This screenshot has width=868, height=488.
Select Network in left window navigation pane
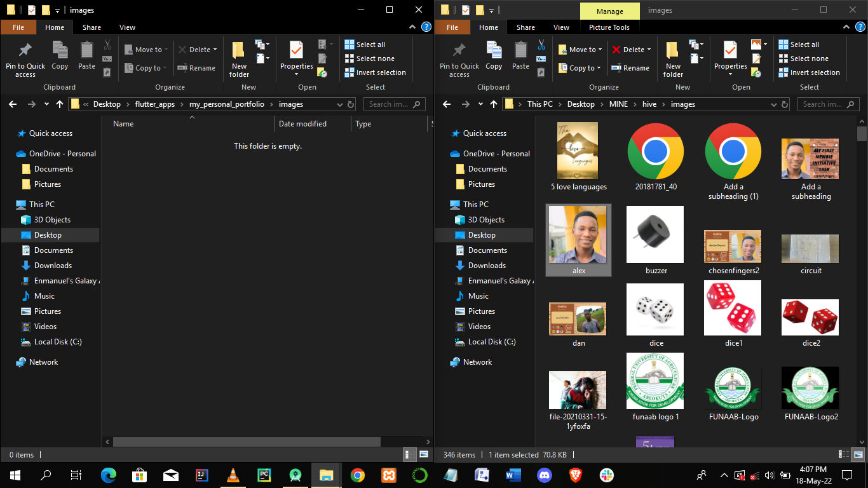[x=43, y=362]
